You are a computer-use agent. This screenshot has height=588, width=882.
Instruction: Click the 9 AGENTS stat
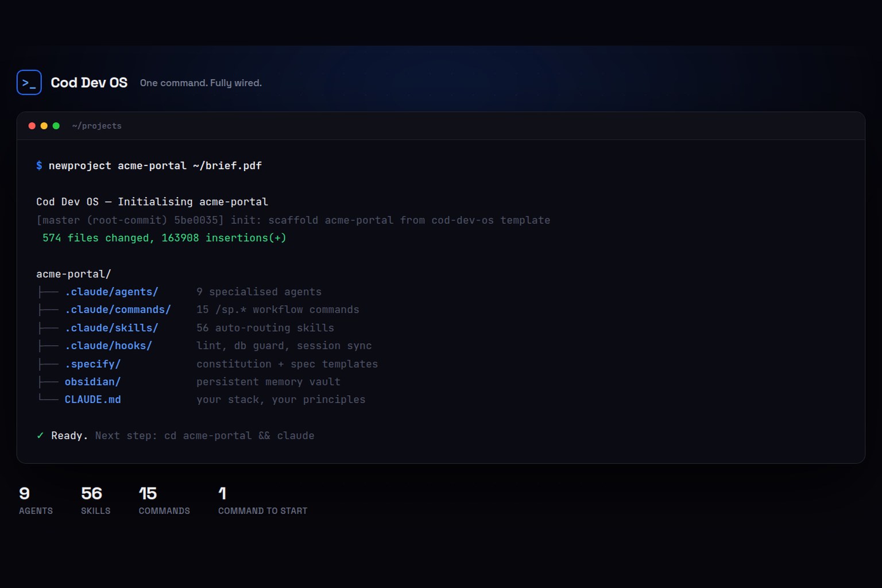pyautogui.click(x=36, y=501)
